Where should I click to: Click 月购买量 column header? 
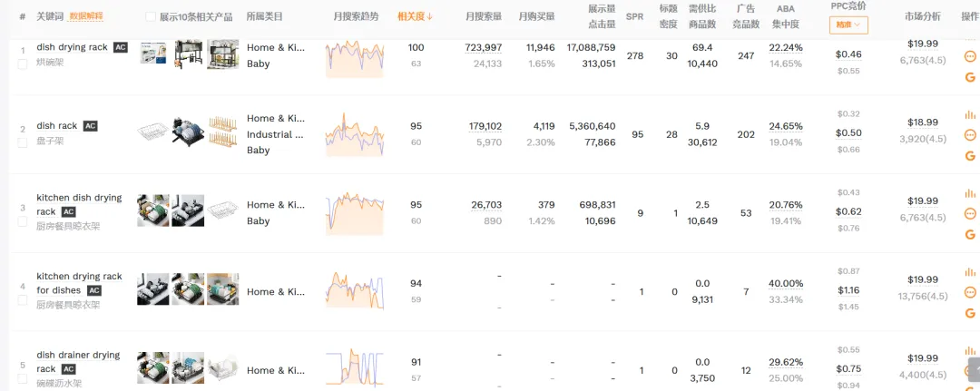tap(537, 17)
